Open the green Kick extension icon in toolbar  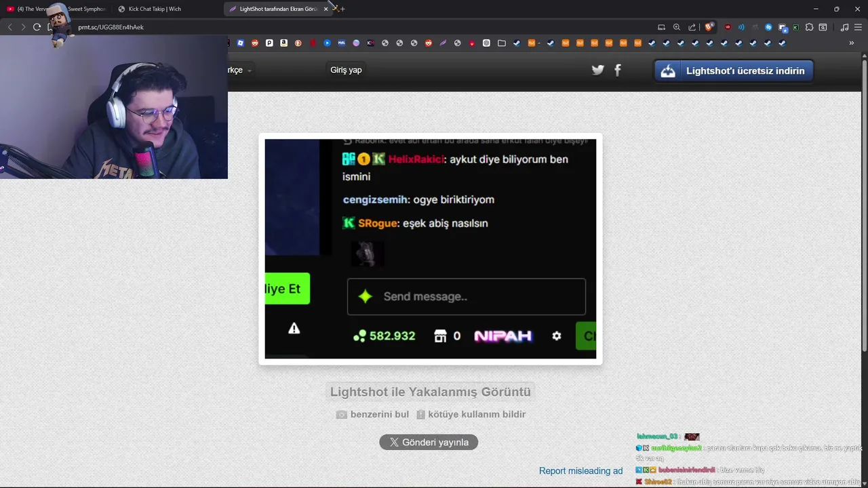tap(795, 27)
